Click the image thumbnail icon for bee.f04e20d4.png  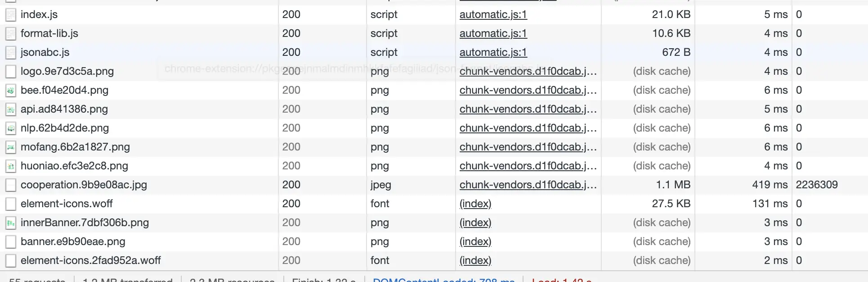point(11,91)
